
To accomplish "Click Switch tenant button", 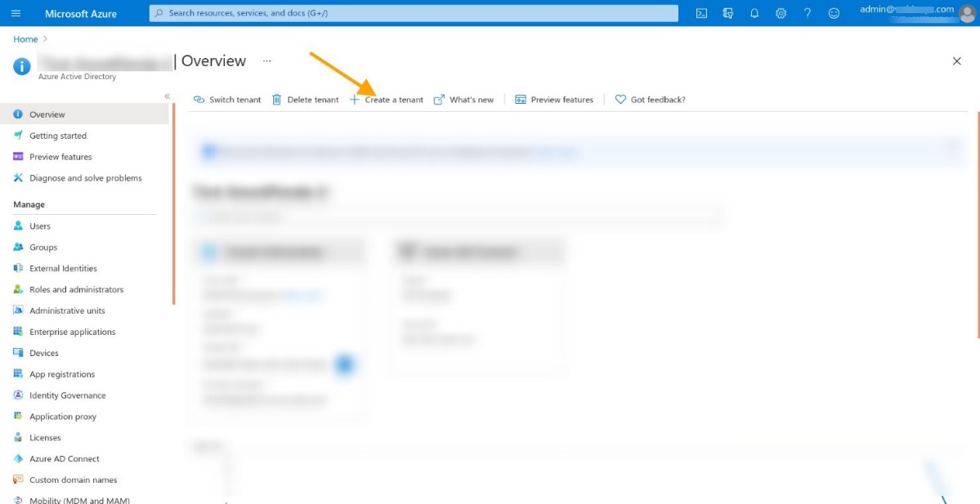I will coord(227,100).
